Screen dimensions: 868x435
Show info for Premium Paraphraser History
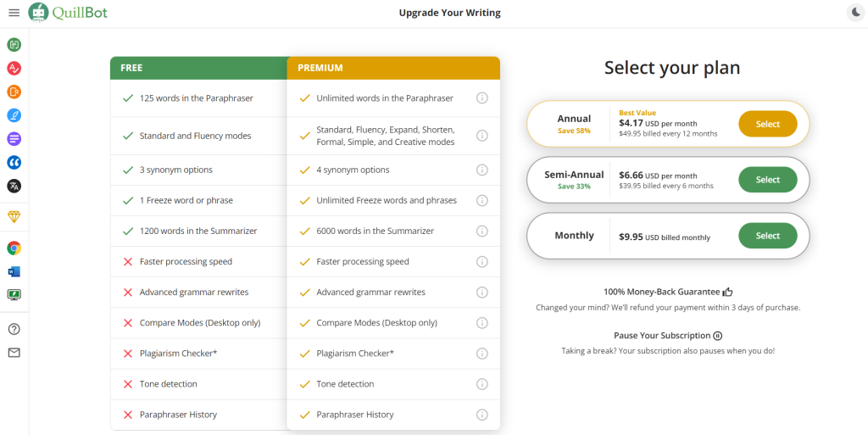tap(482, 415)
